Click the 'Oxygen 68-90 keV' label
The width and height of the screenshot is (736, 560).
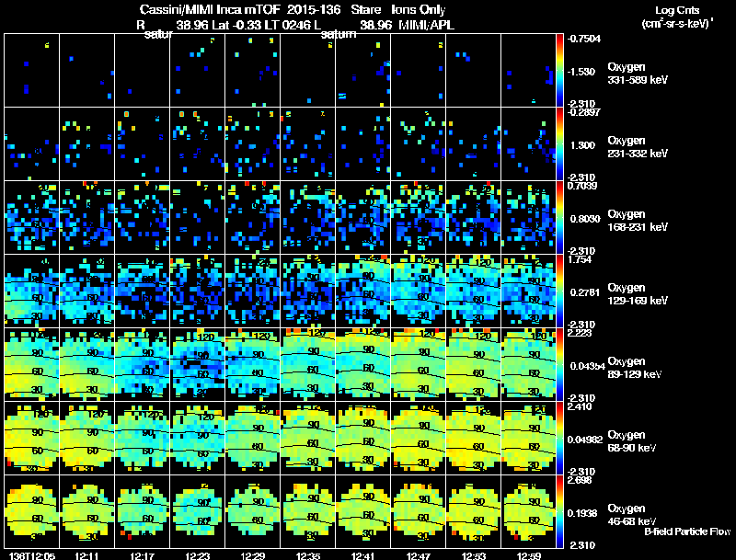click(x=632, y=441)
